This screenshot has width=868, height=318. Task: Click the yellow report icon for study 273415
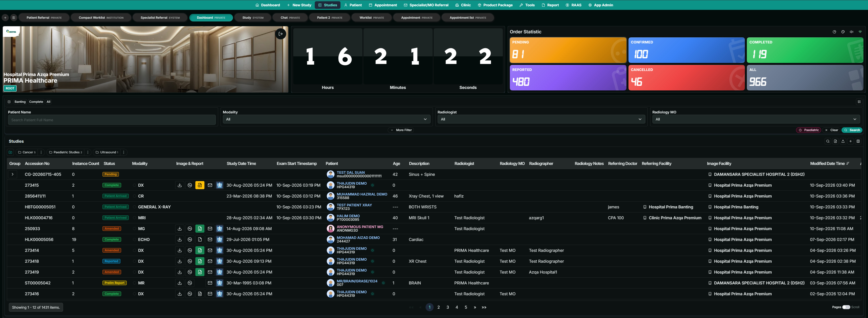coord(200,185)
